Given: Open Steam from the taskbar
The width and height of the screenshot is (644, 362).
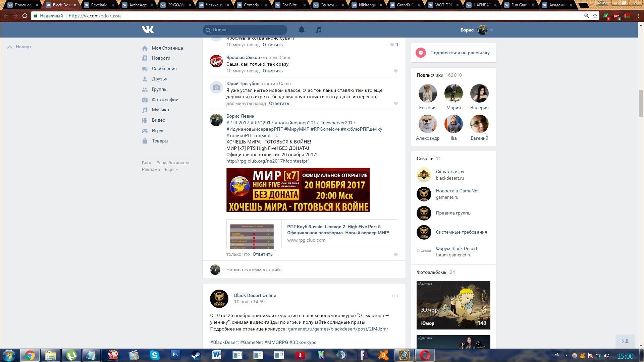Looking at the screenshot, I should (x=196, y=355).
